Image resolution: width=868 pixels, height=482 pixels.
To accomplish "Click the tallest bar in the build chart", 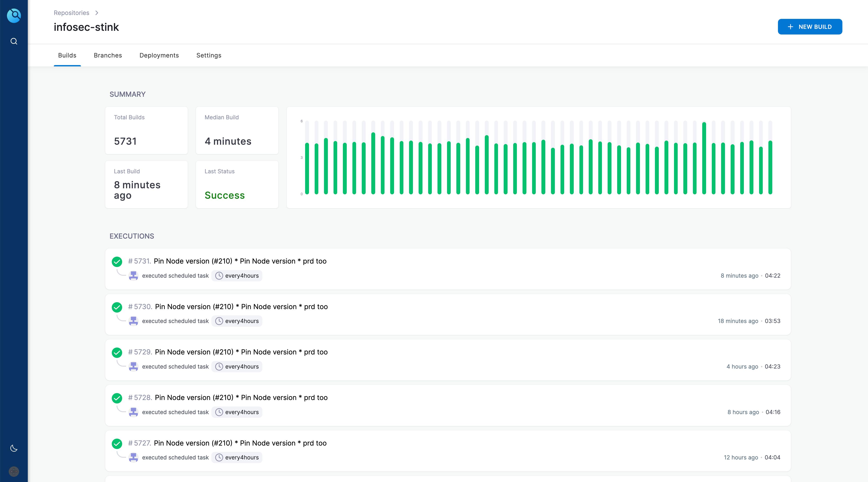I will tap(704, 158).
